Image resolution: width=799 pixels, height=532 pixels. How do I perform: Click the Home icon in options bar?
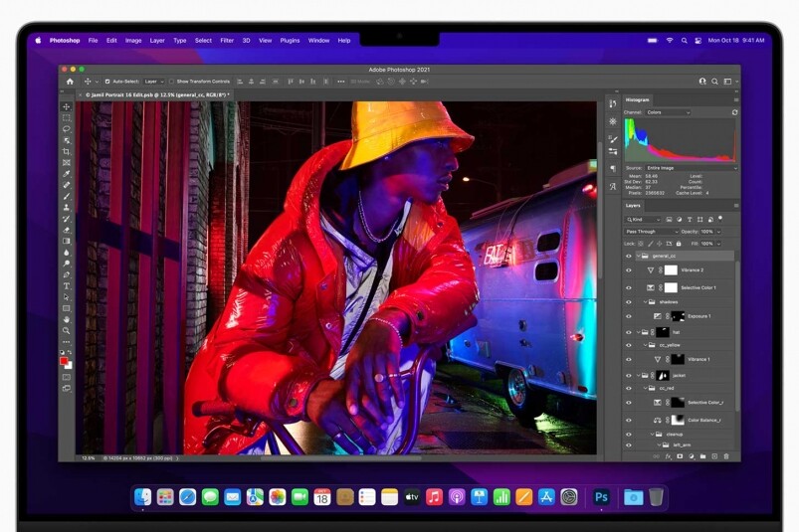[x=70, y=82]
